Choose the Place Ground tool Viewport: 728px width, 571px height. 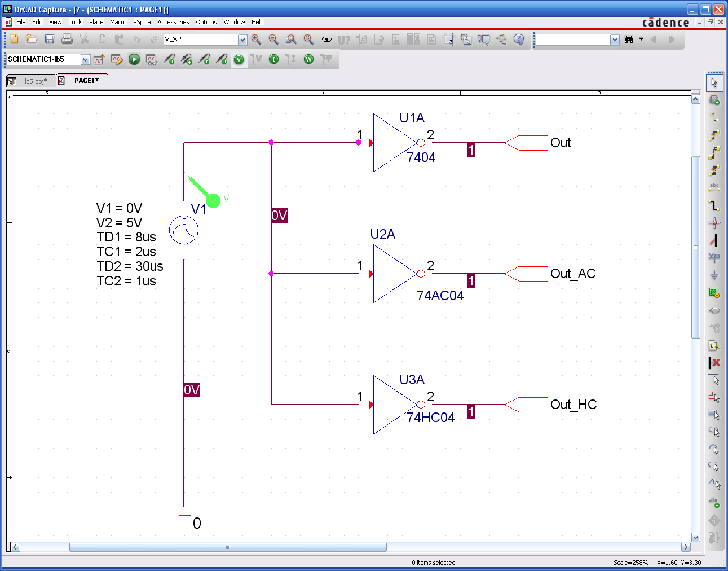714,275
